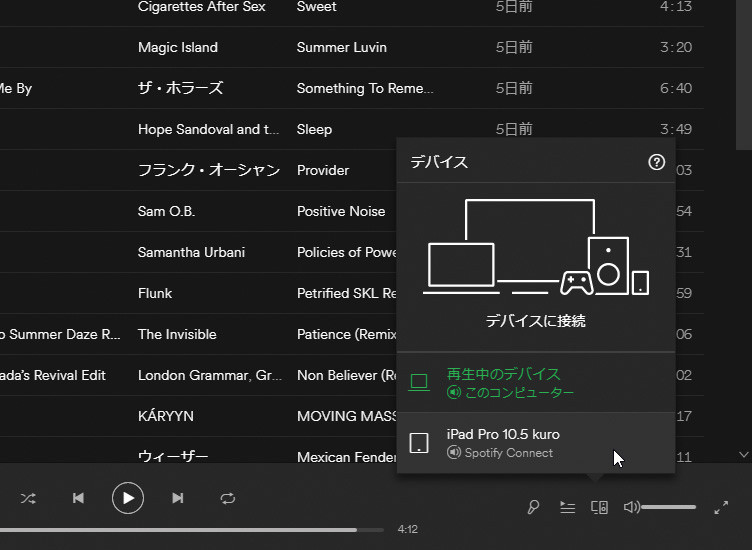Viewport: 752px width, 550px height.
Task: Click the 4:12 total time label
Action: tap(408, 529)
